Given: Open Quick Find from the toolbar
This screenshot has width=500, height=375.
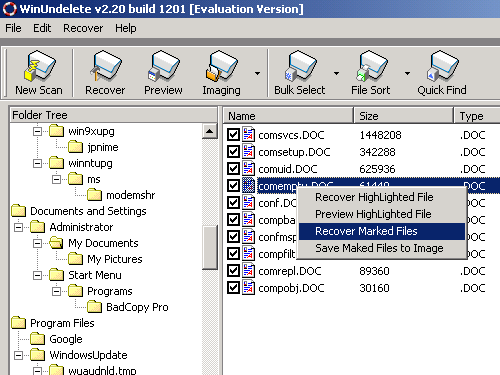Looking at the screenshot, I should tap(442, 73).
